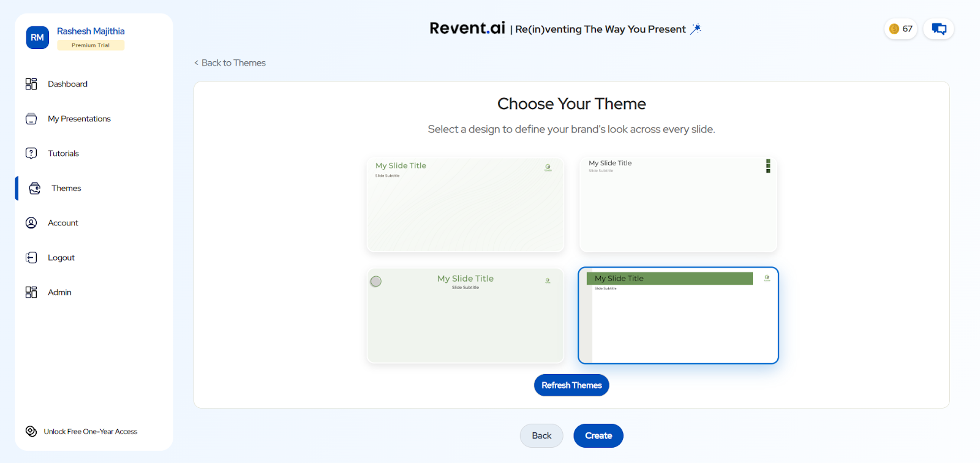Click the round radio on centered-title theme
The height and width of the screenshot is (463, 980).
click(x=376, y=281)
